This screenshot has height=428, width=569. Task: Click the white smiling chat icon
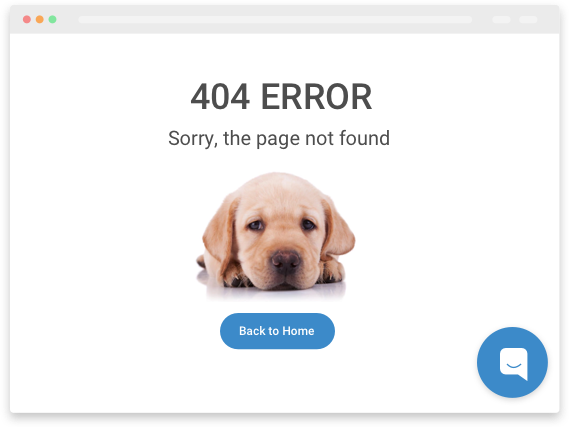point(513,364)
